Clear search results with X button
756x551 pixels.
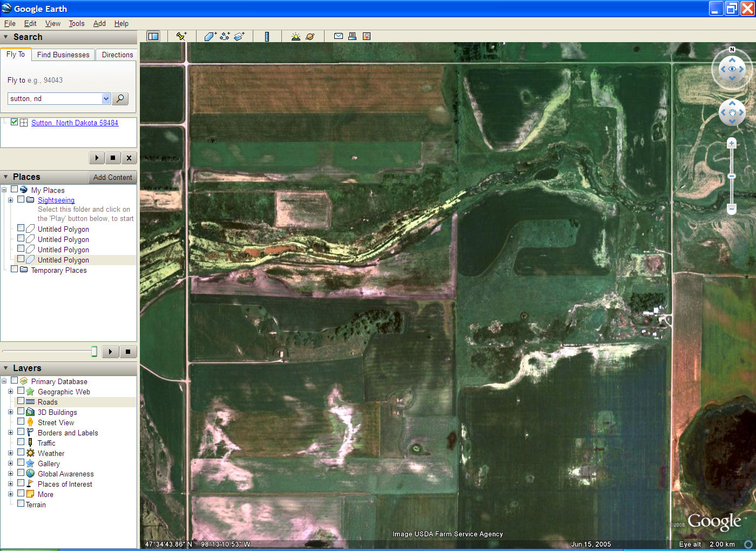[129, 158]
